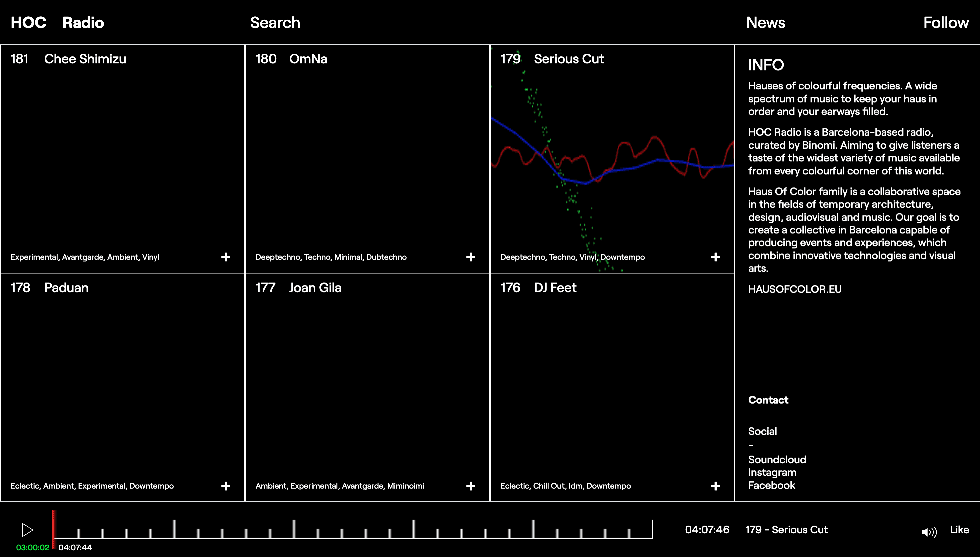Image resolution: width=980 pixels, height=557 pixels.
Task: Click plus icon on Paduan tile
Action: tap(226, 486)
